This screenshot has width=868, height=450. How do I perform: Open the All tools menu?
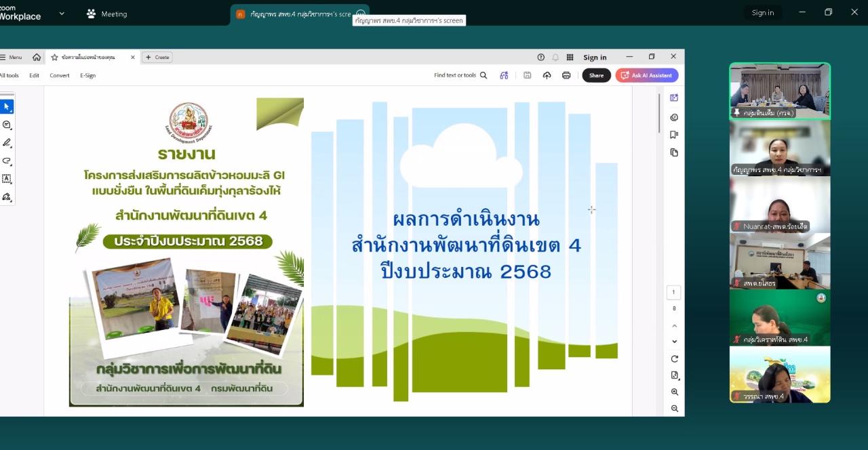coord(9,75)
